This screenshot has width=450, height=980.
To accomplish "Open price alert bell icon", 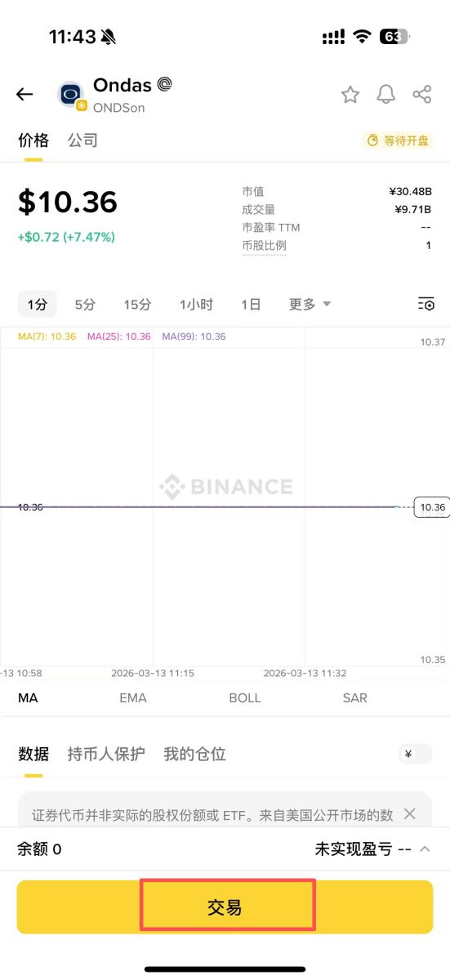I will pos(385,95).
